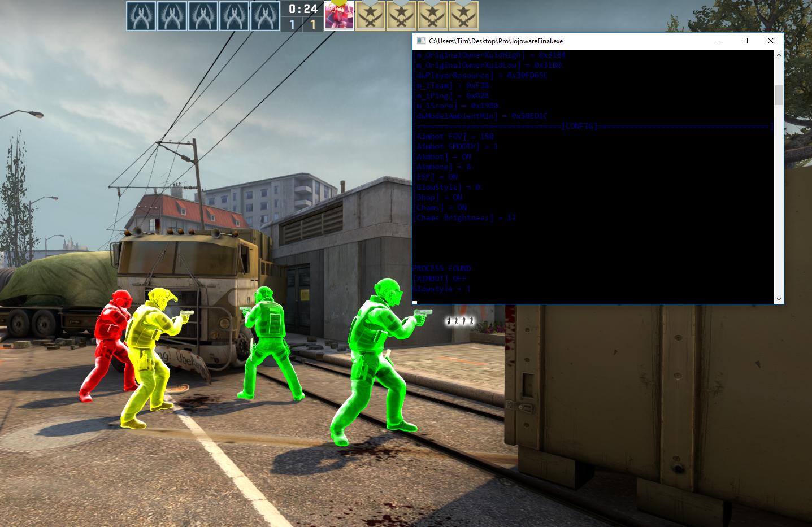Click the first T avatar after the pink avatar
The height and width of the screenshot is (527, 812).
click(x=370, y=15)
